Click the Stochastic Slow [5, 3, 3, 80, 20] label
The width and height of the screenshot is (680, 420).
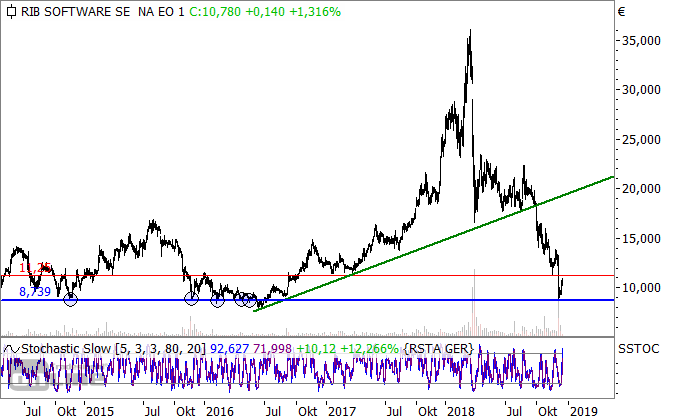[114, 349]
